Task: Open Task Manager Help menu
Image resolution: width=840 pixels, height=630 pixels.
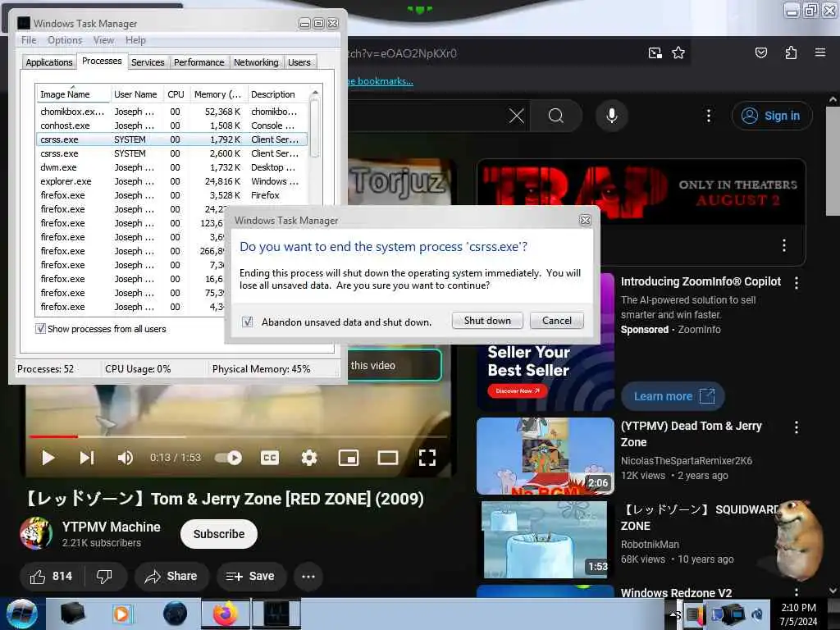Action: 135,40
